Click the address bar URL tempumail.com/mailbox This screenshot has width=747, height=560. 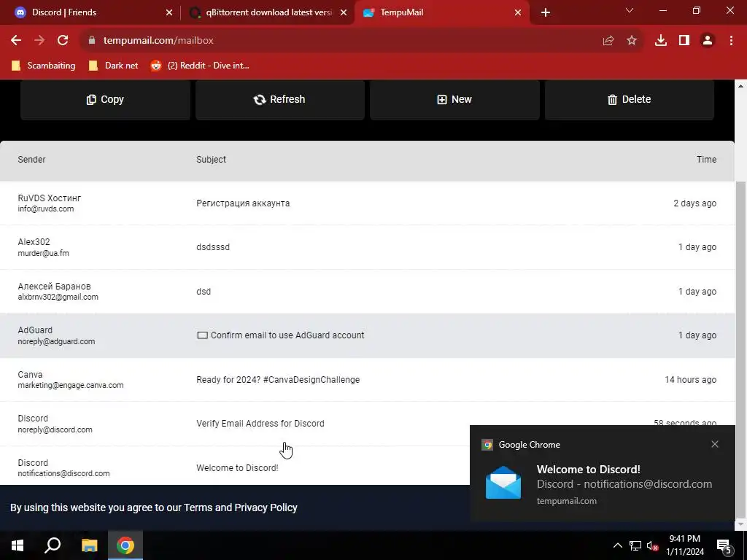click(x=158, y=41)
